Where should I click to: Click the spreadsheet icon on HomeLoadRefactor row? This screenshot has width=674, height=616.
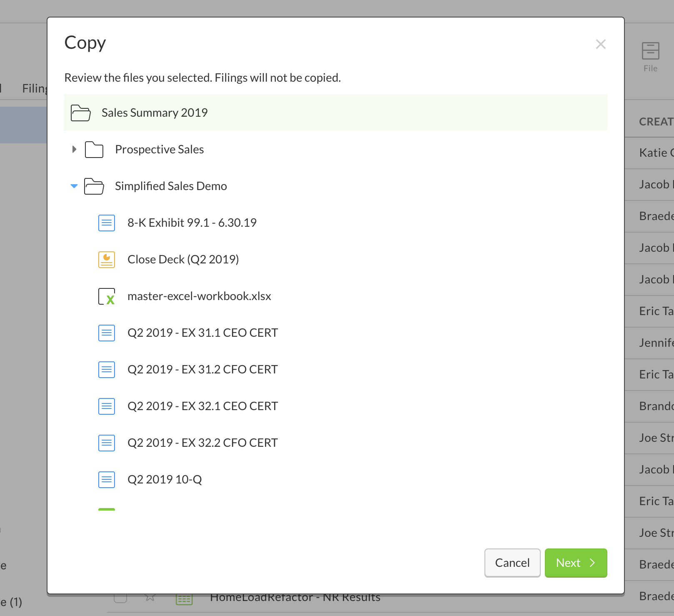184,599
